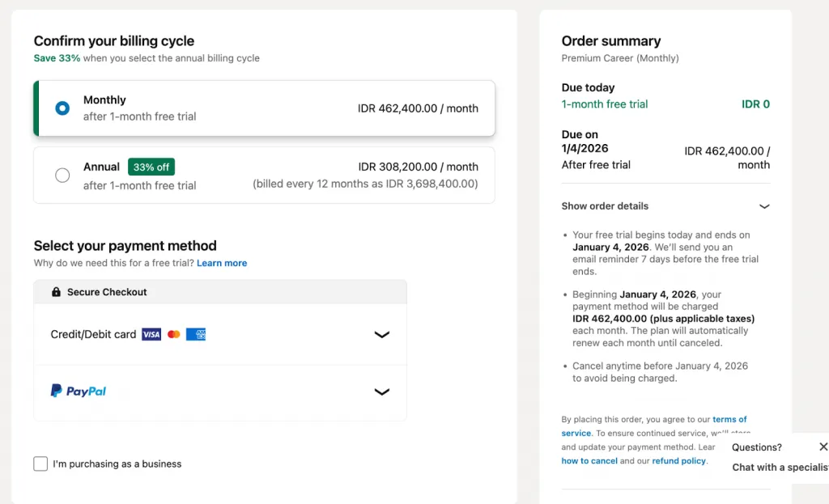Click the Mastercard logo icon
Screen dimensions: 829x504
click(x=173, y=334)
